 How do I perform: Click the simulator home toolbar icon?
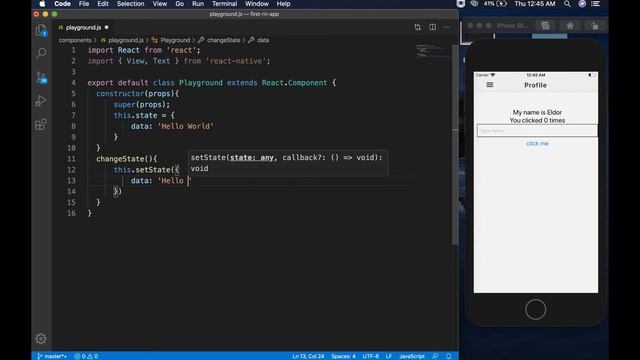tap(570, 26)
